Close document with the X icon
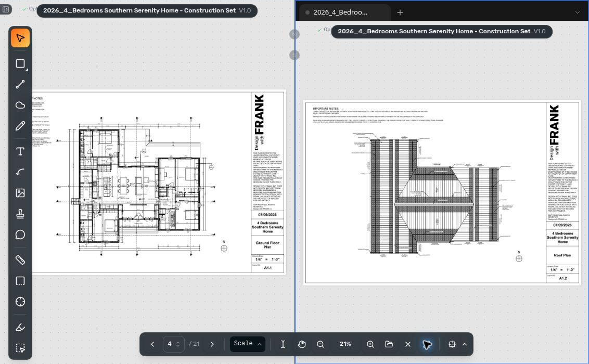 pyautogui.click(x=408, y=344)
